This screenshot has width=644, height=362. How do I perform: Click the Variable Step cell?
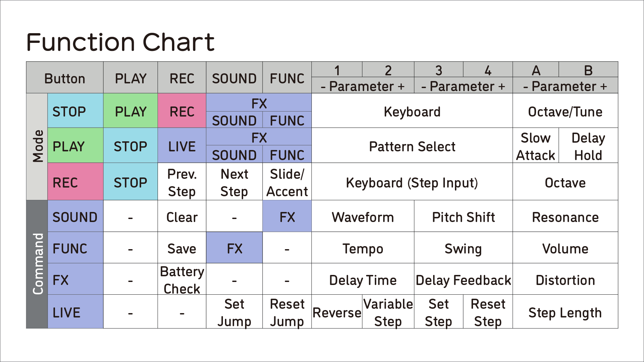point(388,312)
